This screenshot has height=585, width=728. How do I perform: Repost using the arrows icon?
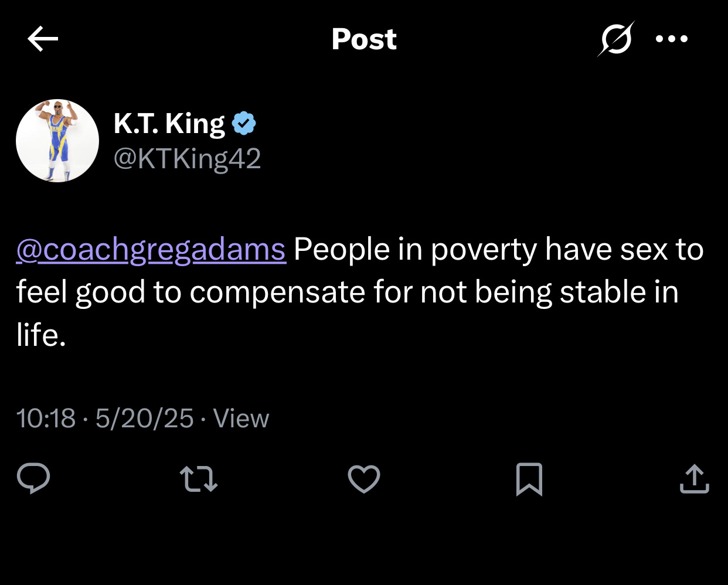click(199, 479)
